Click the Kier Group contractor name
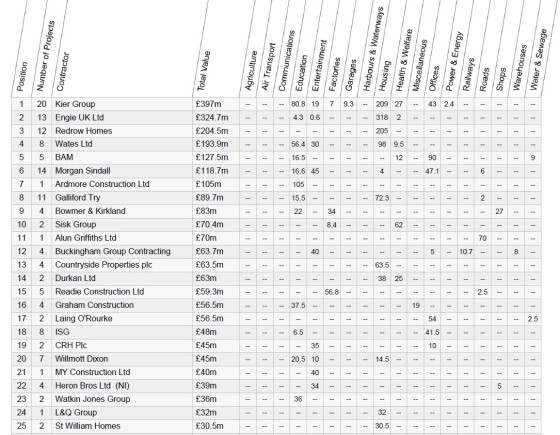 pyautogui.click(x=75, y=104)
